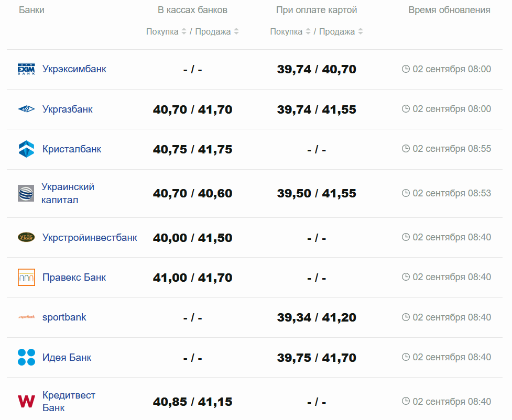Click the Ukrainian Capital globe logo
This screenshot has width=512, height=420.
tap(26, 193)
